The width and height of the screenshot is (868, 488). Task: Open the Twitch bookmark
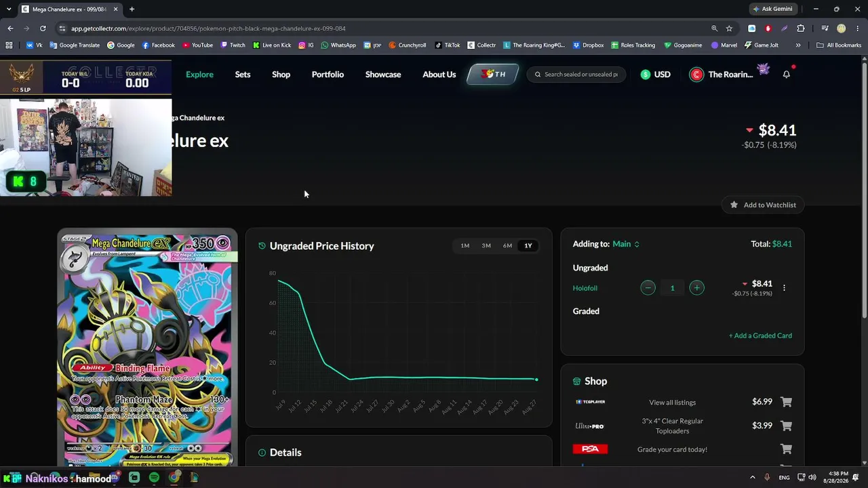tap(232, 45)
